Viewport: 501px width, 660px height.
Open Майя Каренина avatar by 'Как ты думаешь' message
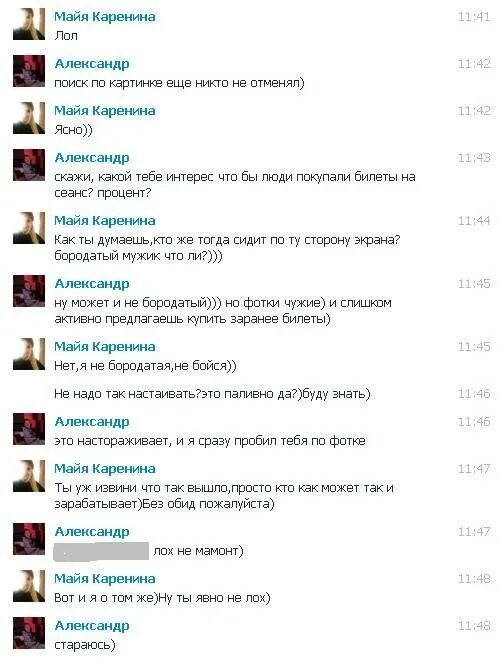pos(29,228)
